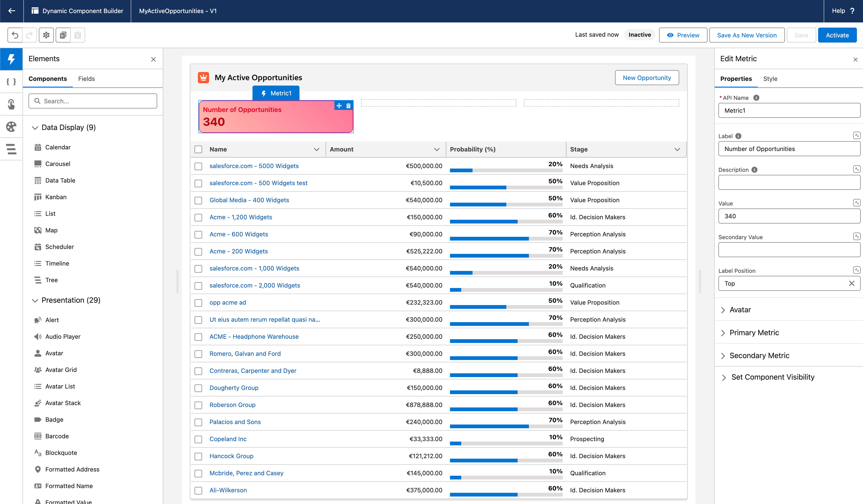Screen dimensions: 863x504
Task: Toggle the select-all checkbox in the table header
Action: [198, 149]
